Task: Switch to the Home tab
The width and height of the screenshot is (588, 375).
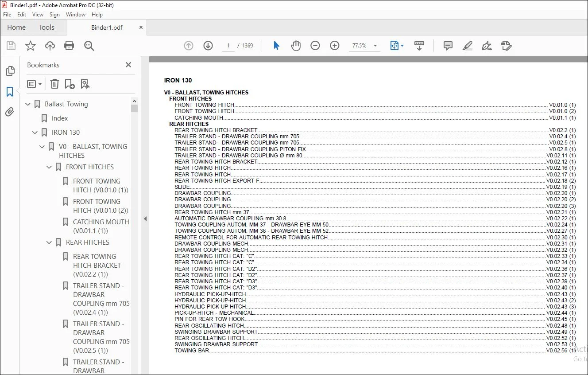Action: (x=16, y=27)
